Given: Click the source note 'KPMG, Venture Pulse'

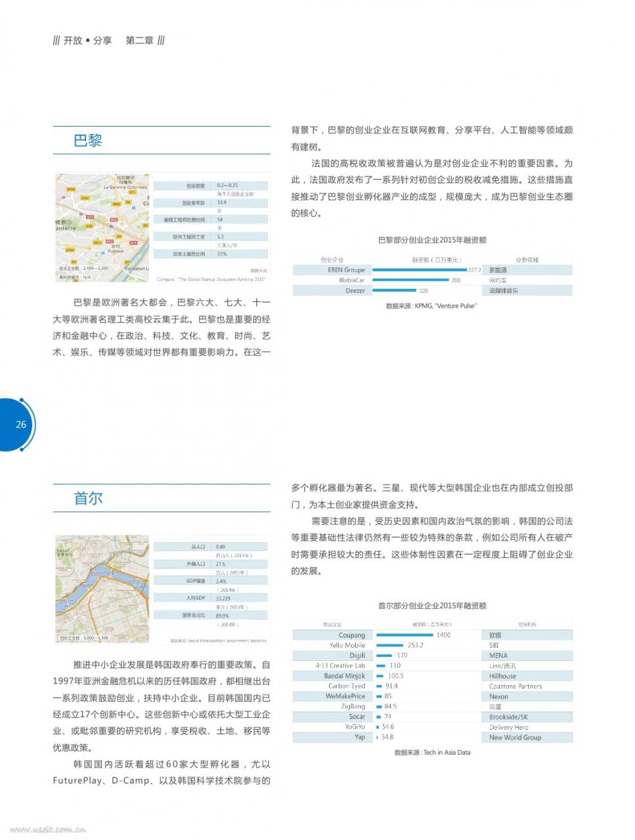Looking at the screenshot, I should [x=445, y=306].
